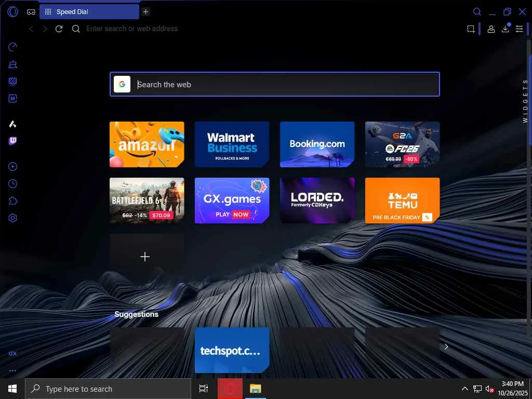Open the Windows Start menu
The height and width of the screenshot is (399, 532).
coord(12,389)
